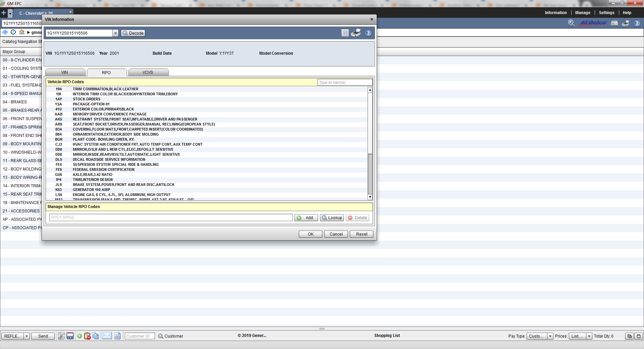The image size is (644, 349).
Task: Open the news bulletin icon beside ACDelco
Action: (614, 23)
